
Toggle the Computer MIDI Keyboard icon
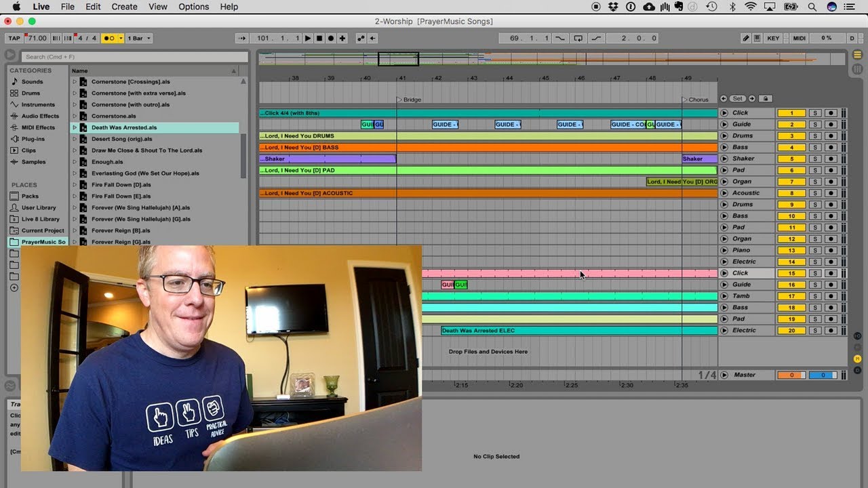coord(757,39)
